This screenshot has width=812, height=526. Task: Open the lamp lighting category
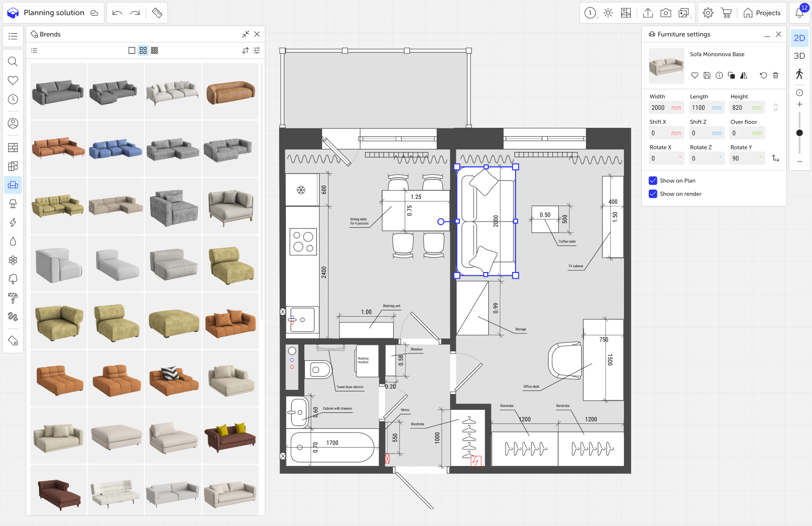[13, 204]
